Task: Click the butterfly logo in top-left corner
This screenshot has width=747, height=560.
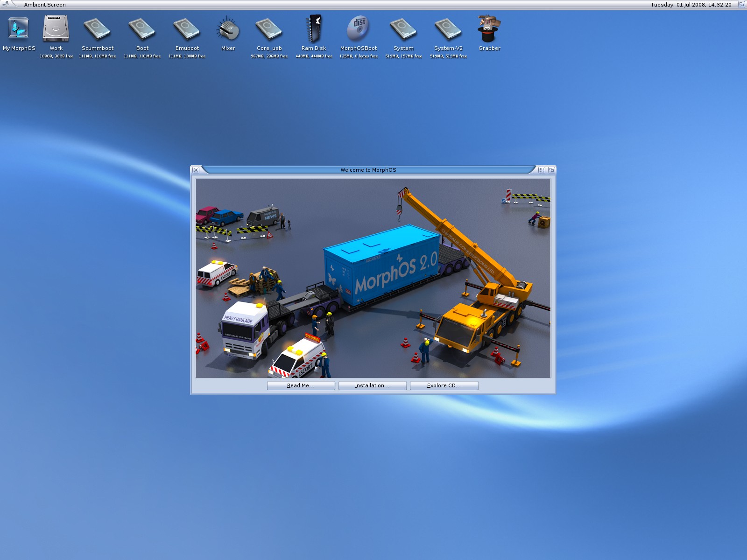Action: pos(6,4)
